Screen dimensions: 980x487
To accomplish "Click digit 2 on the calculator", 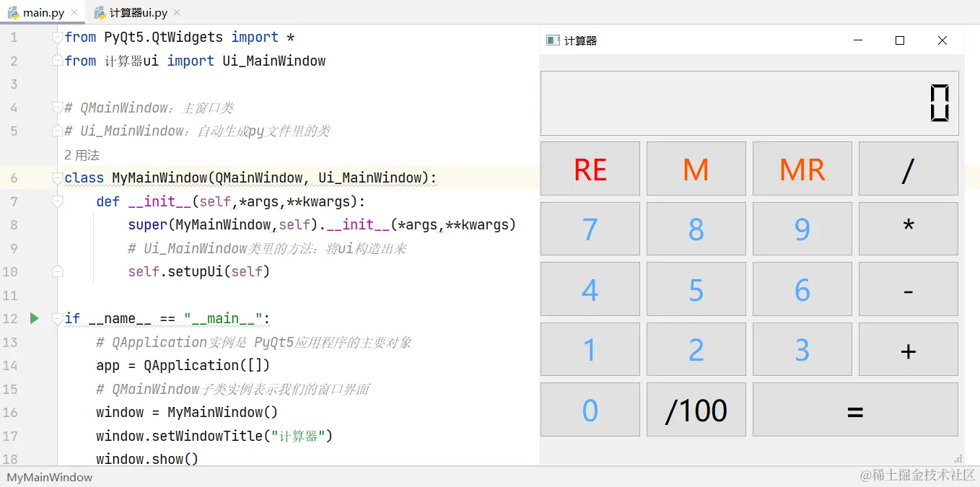I will [696, 349].
